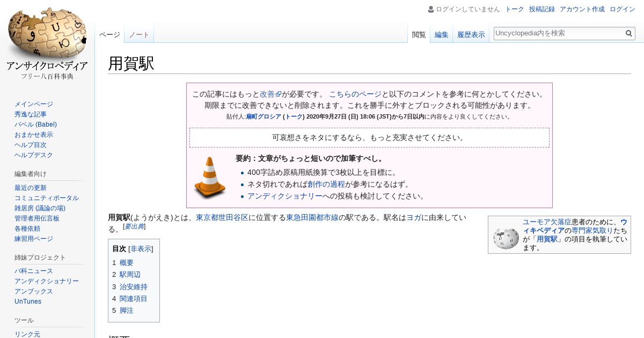Jump to contents item 4 関連項目
This screenshot has width=644, height=338.
134,298
